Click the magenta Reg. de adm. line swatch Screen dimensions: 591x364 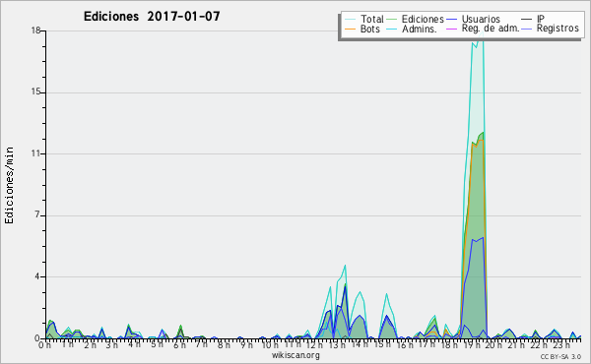451,29
